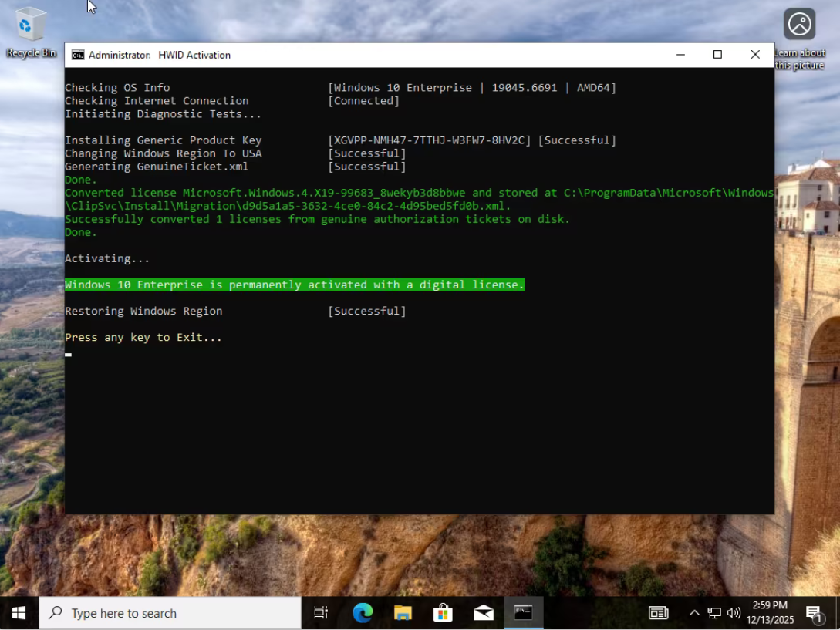
Task: Open Microsoft Store from the taskbar
Action: pos(443,613)
